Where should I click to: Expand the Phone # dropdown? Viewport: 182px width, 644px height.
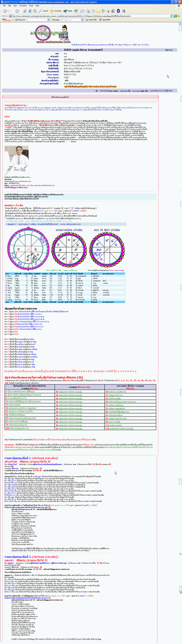48,20
